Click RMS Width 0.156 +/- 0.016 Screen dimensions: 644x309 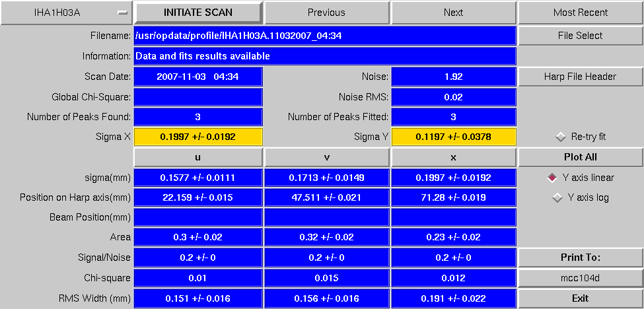coord(326,298)
